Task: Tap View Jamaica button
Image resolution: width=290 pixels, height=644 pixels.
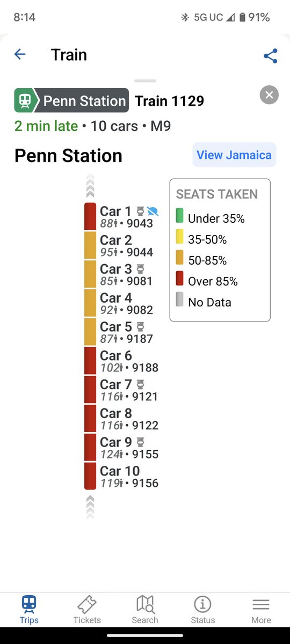Action: (x=234, y=155)
